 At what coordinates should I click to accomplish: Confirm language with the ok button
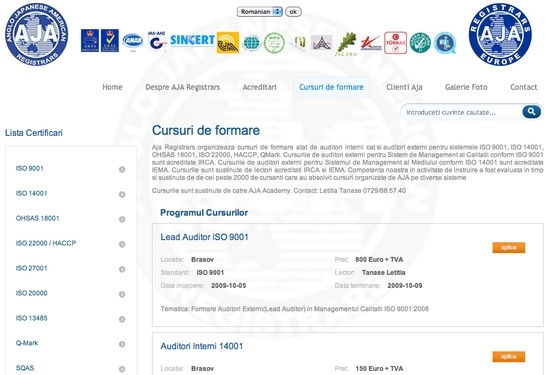(x=293, y=12)
